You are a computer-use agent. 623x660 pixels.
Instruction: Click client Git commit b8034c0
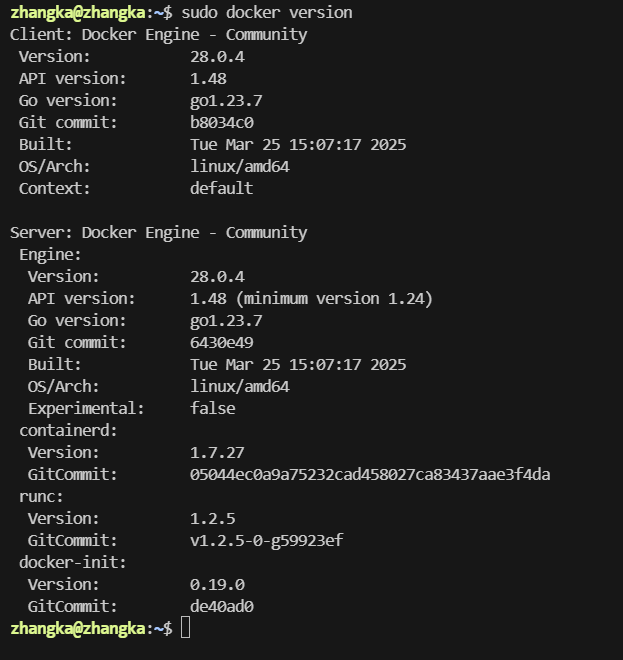click(x=222, y=122)
